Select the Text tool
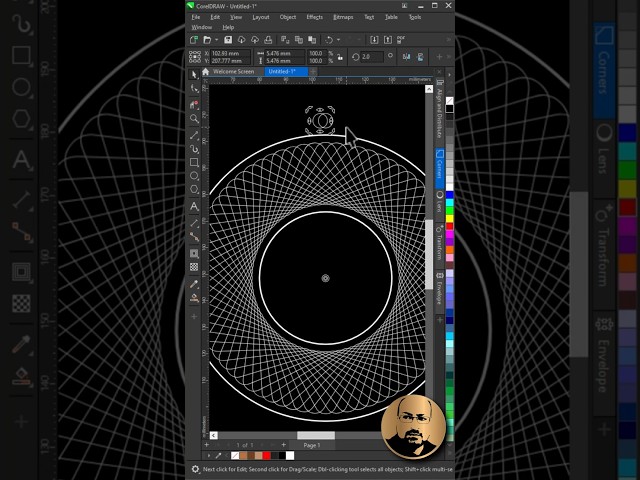This screenshot has height=480, width=640. click(194, 206)
